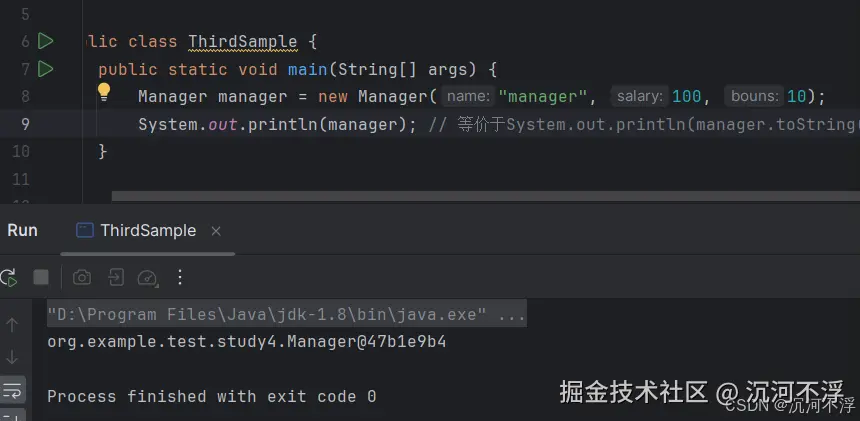Click the bonus value 10
Viewport: 860px width, 421px height.
796,96
